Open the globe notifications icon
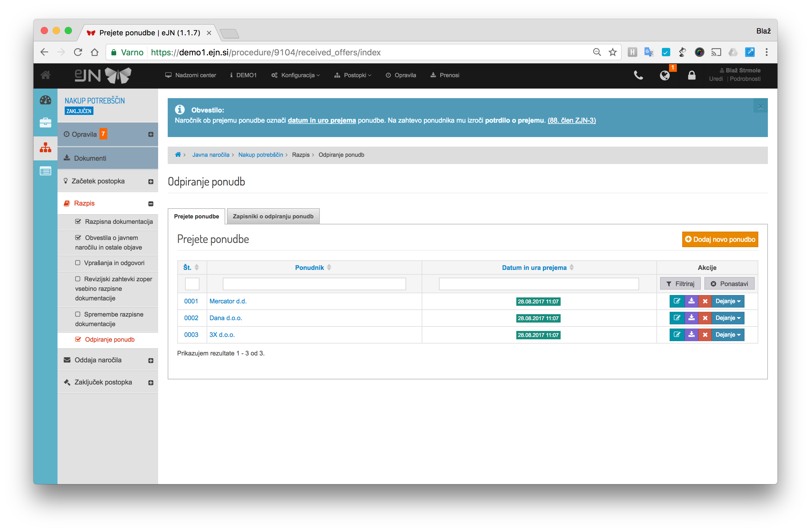Screen dimensions: 811x532 [665, 75]
